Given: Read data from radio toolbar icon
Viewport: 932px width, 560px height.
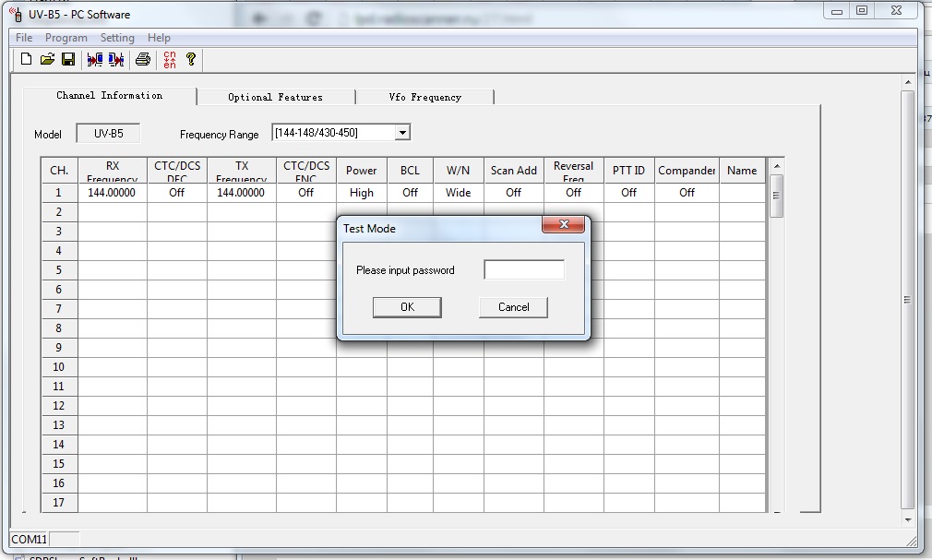Looking at the screenshot, I should point(94,59).
